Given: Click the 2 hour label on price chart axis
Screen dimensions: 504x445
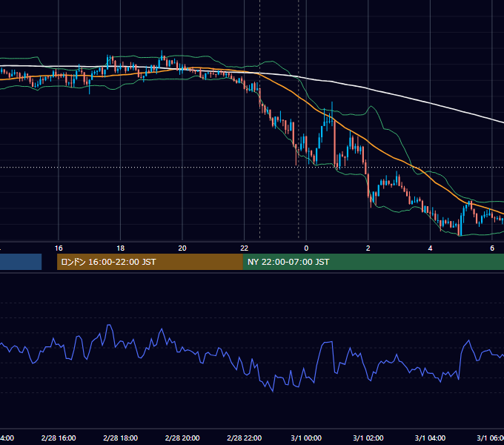Looking at the screenshot, I should (x=368, y=248).
